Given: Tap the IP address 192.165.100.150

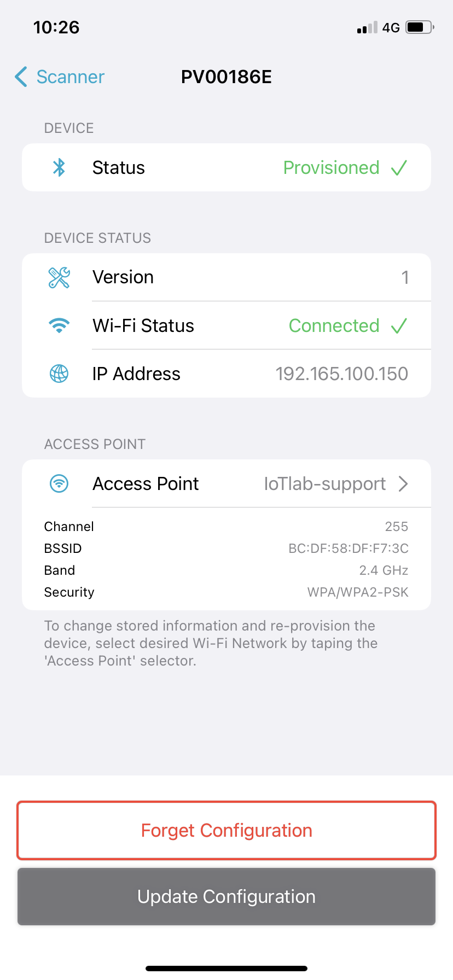Looking at the screenshot, I should tap(341, 374).
